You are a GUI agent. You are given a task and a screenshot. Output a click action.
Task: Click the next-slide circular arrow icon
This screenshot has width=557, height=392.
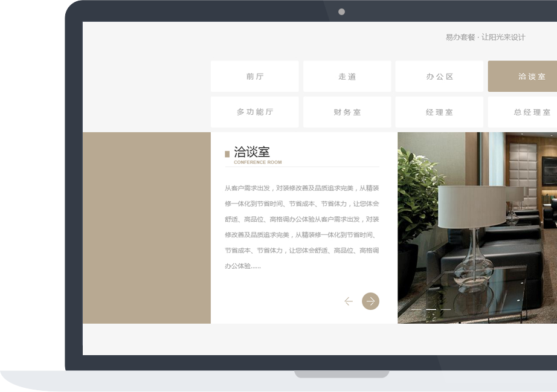371,301
